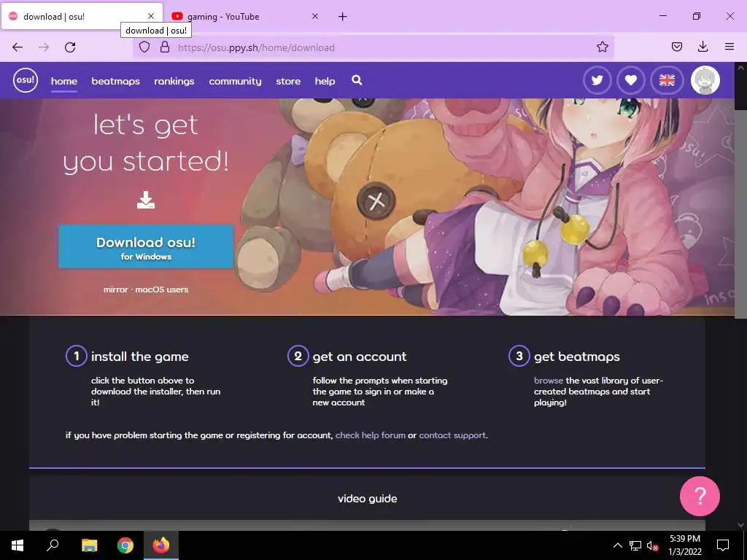Open the notification action center icon
The width and height of the screenshot is (747, 560).
click(723, 545)
